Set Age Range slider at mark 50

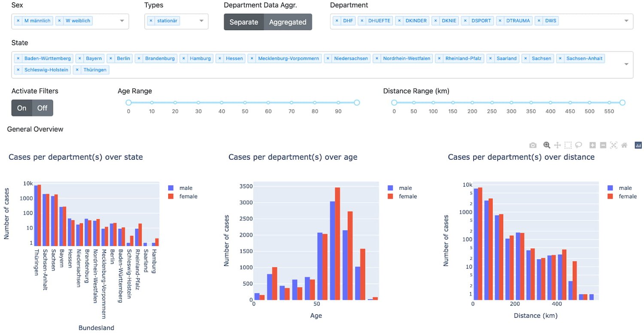point(245,103)
